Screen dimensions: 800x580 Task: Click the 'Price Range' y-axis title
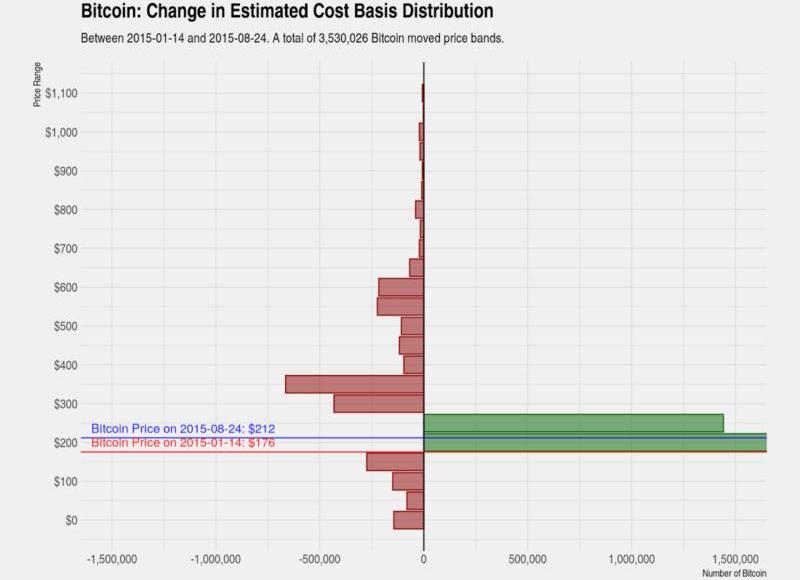tap(37, 85)
